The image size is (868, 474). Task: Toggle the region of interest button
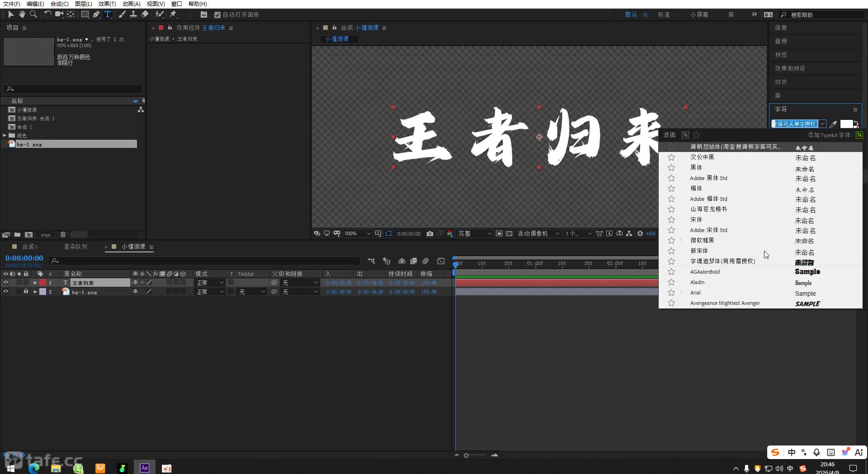tap(499, 234)
